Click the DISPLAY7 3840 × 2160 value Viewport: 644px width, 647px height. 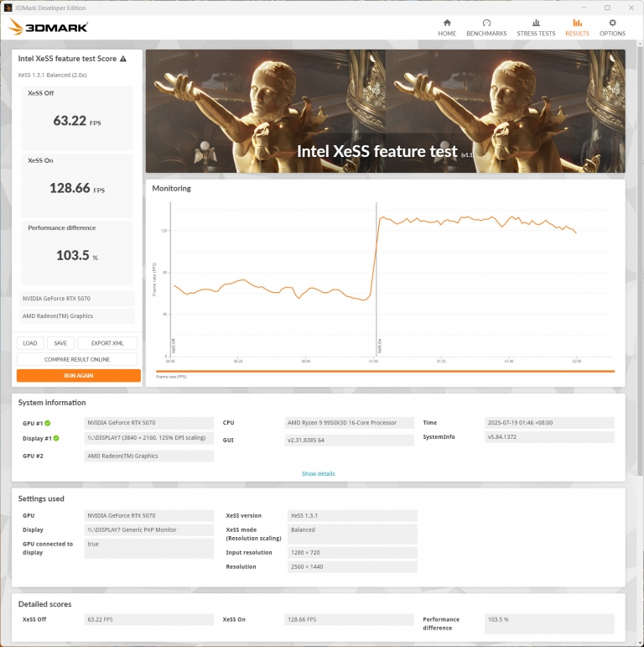point(148,438)
